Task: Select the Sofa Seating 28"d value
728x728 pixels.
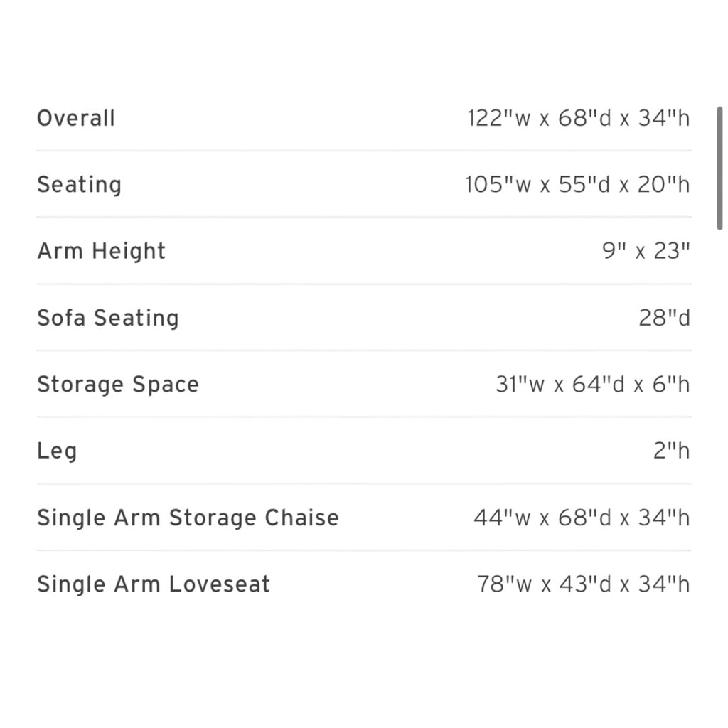Action: point(665,318)
